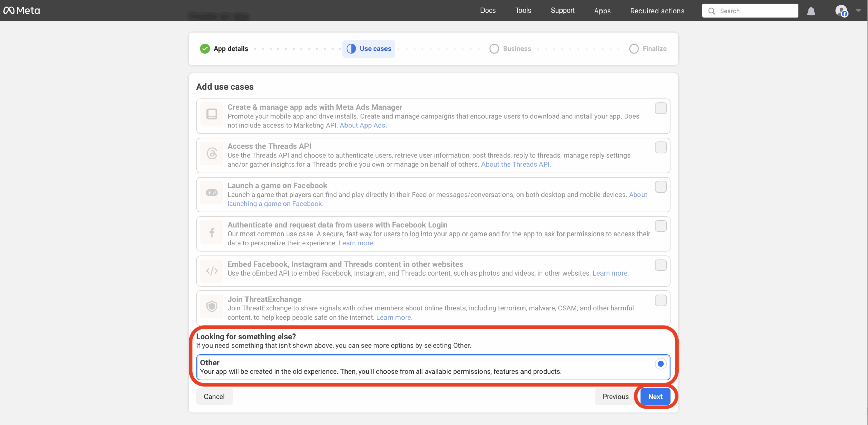Check Launch a game on Facebook checkbox
868x425 pixels.
tap(660, 187)
